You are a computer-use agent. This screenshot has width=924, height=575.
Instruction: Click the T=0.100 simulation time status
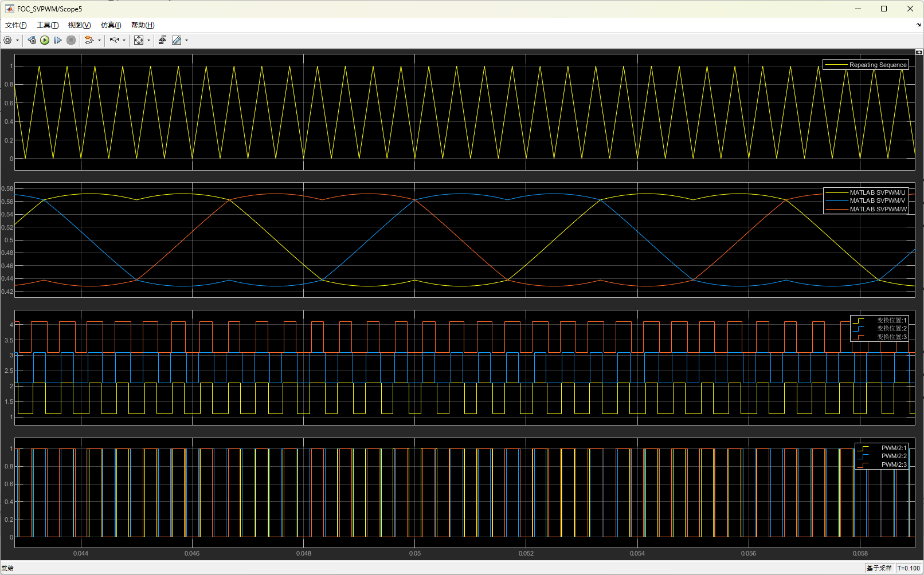[x=909, y=568]
